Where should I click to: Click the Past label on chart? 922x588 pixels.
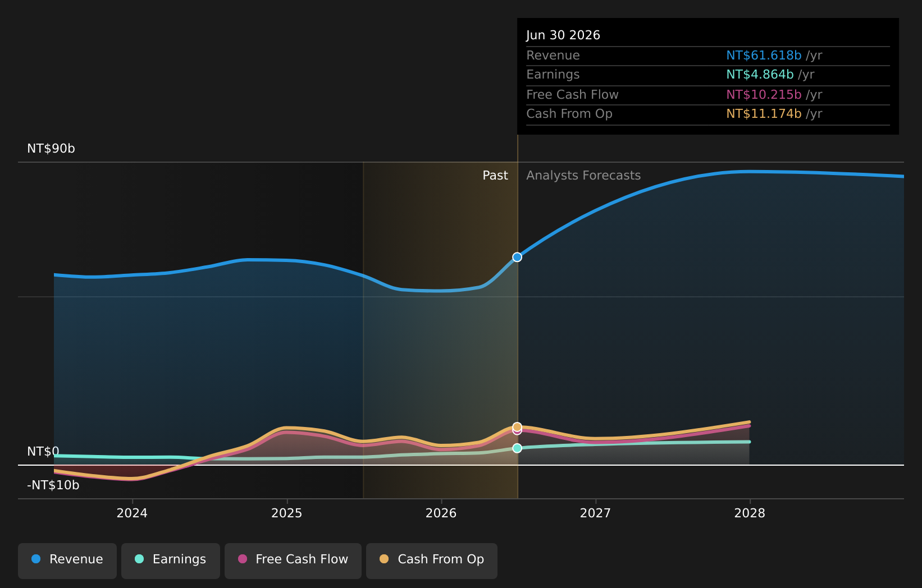tap(495, 176)
